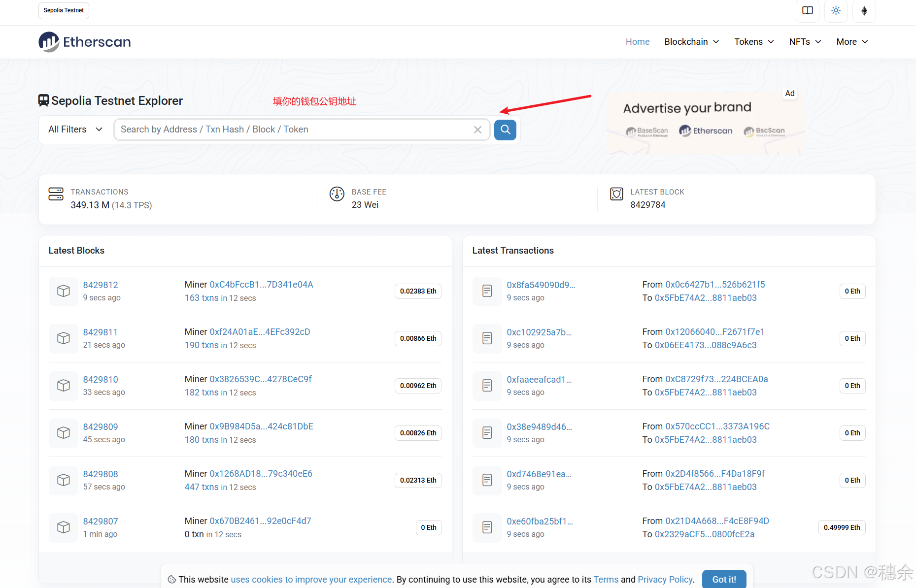Image resolution: width=916 pixels, height=588 pixels.
Task: Click cube icon for block 8429807
Action: 64,527
